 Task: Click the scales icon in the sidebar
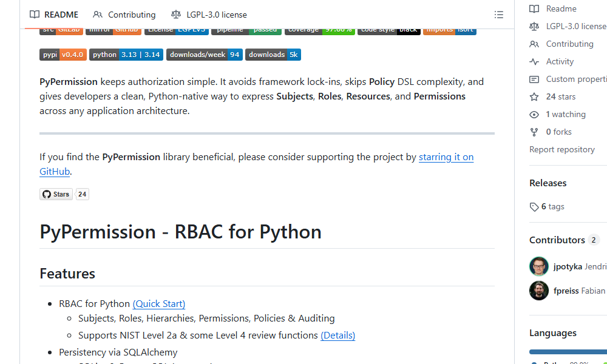[534, 26]
